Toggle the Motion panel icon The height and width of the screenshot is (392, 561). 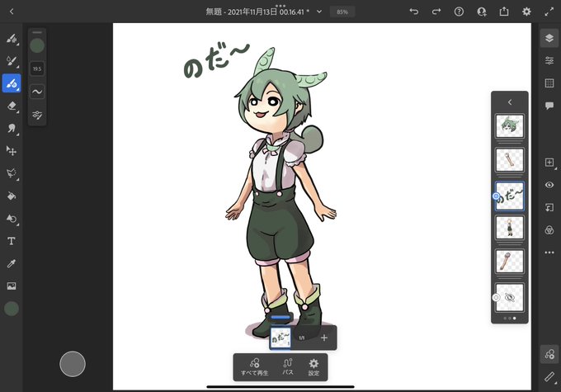549,354
